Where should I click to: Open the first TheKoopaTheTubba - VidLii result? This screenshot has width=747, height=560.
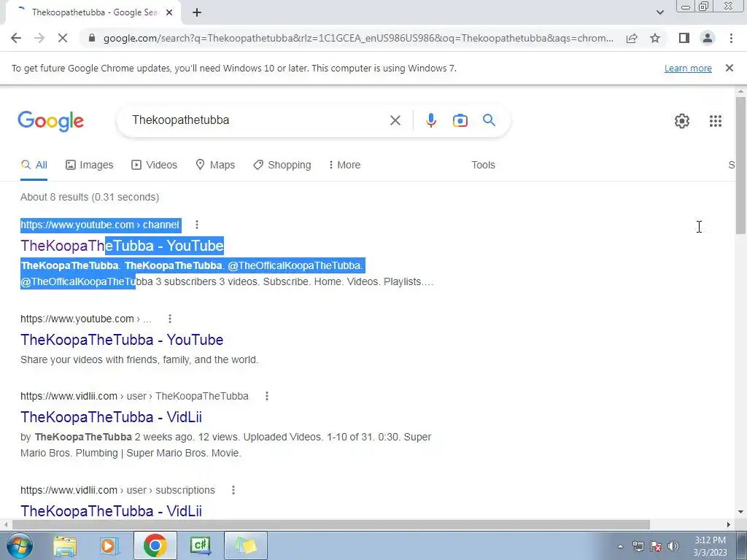point(111,417)
